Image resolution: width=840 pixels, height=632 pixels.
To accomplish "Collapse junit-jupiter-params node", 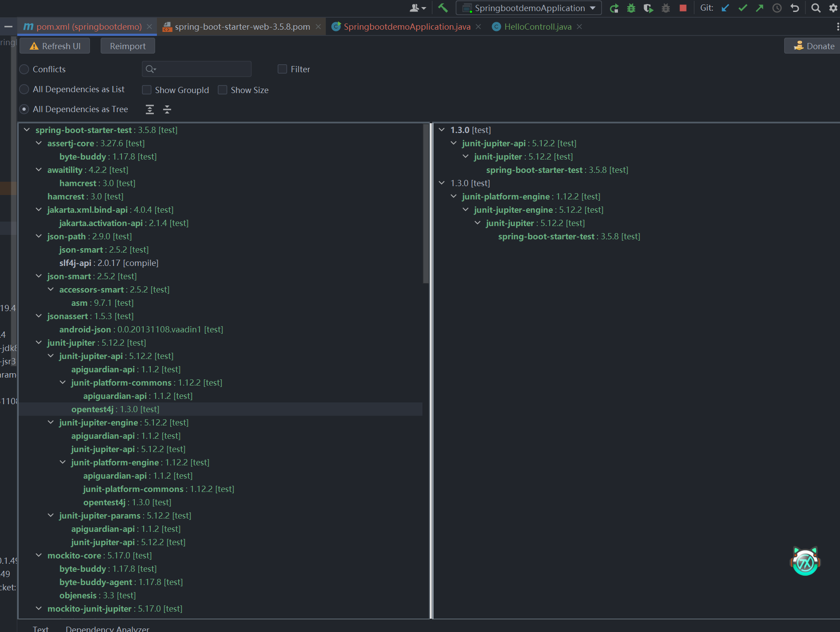I will [x=51, y=515].
